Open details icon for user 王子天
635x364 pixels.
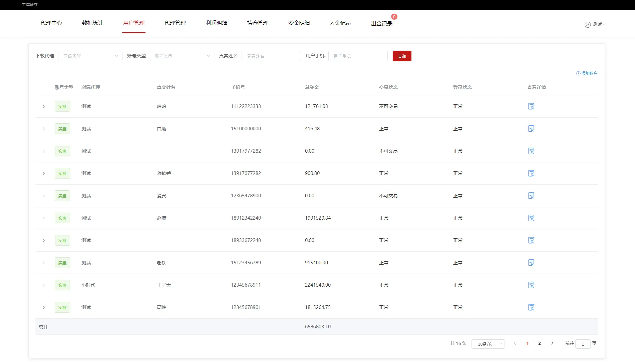click(x=531, y=285)
